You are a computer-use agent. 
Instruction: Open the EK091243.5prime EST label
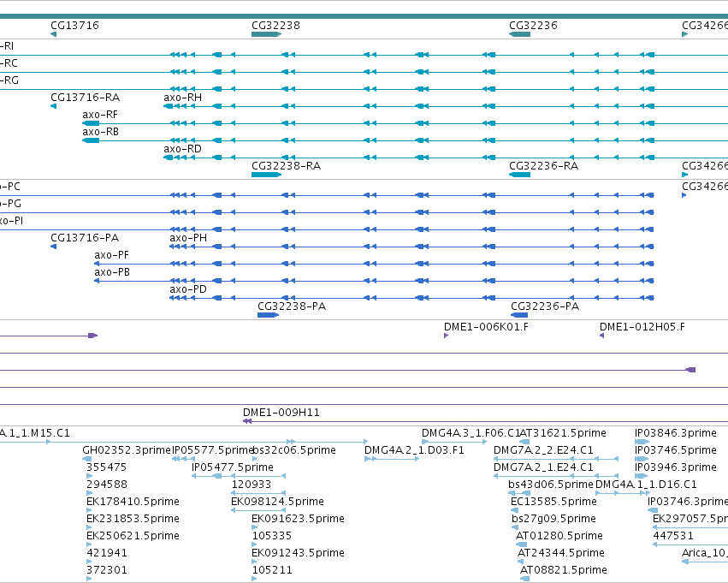298,554
